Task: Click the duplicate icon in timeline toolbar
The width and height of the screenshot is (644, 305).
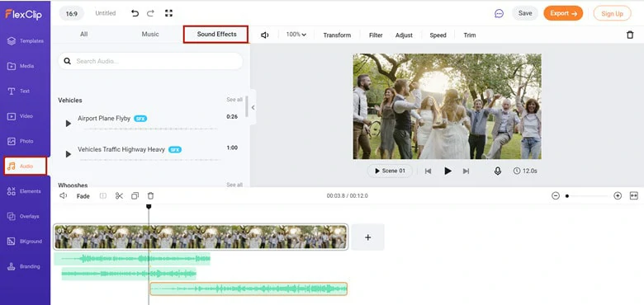Action: 135,196
